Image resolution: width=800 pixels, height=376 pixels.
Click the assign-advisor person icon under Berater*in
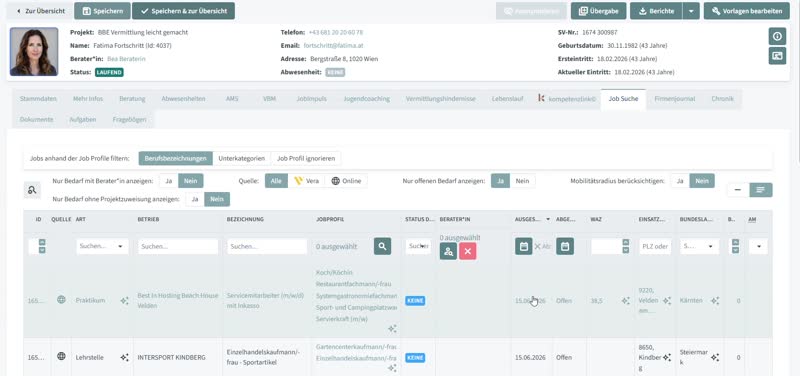448,251
